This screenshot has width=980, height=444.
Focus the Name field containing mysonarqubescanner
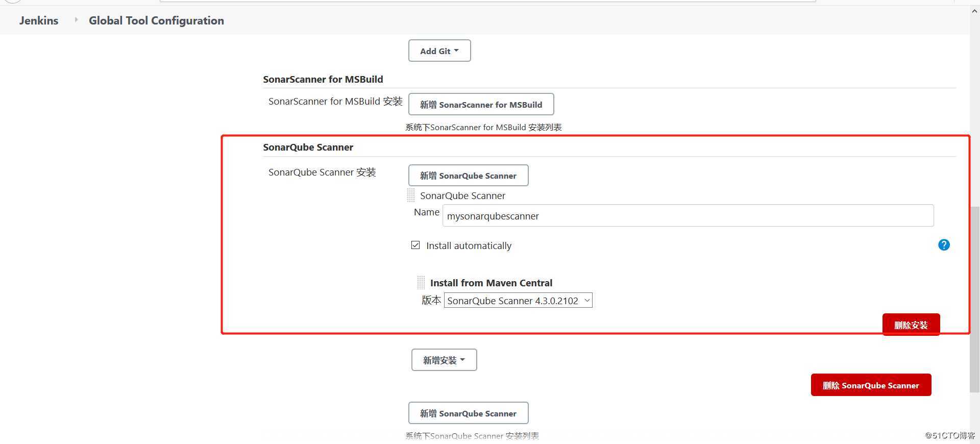click(x=688, y=215)
